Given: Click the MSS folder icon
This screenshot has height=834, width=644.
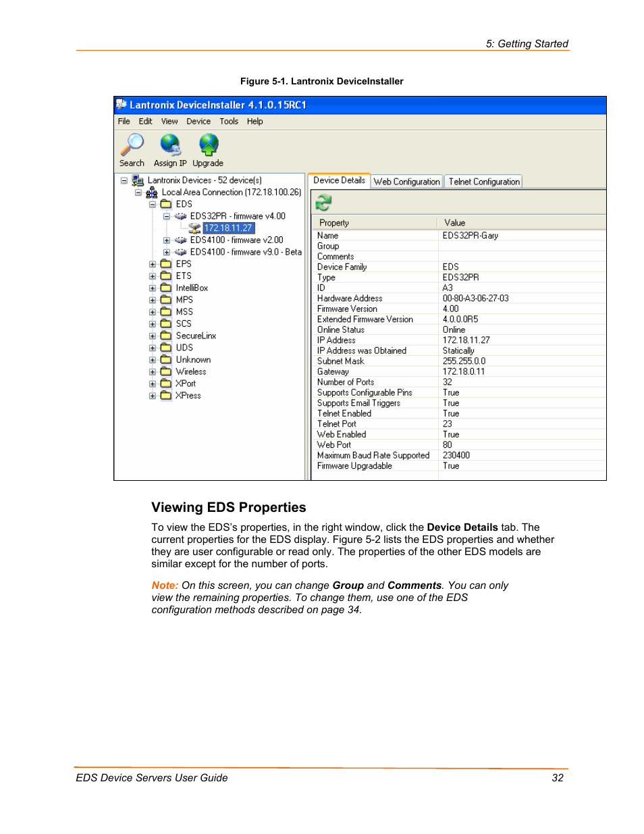Looking at the screenshot, I should [x=166, y=312].
